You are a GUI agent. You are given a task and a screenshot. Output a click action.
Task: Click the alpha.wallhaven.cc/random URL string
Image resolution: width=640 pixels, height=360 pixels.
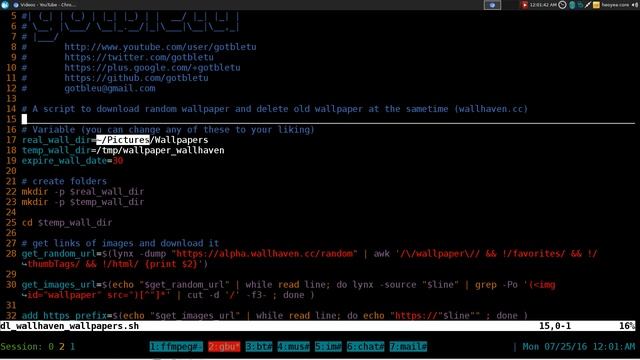pos(264,253)
